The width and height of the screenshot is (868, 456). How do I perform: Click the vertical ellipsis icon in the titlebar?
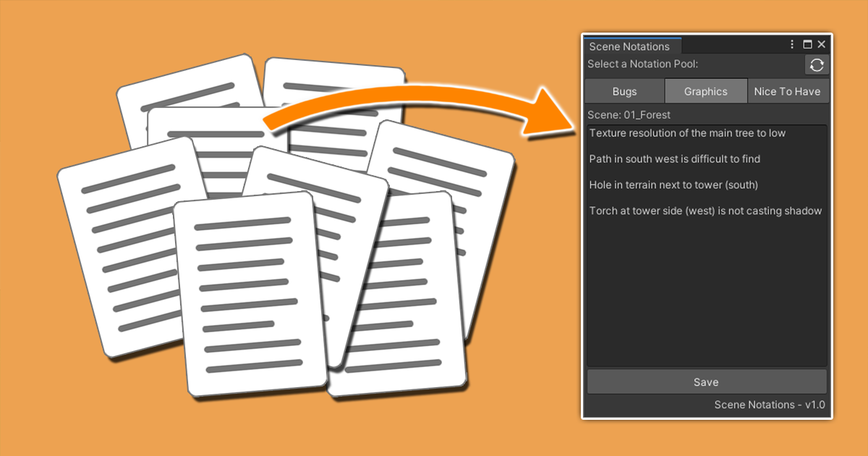coord(791,44)
